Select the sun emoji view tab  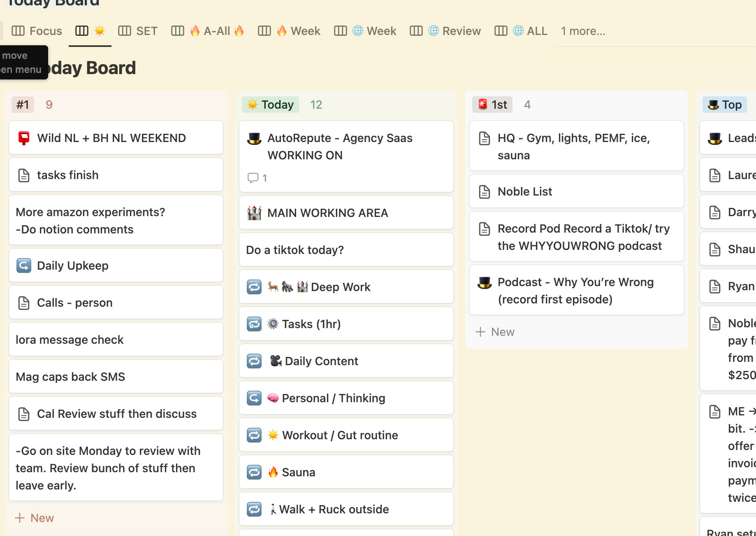90,31
